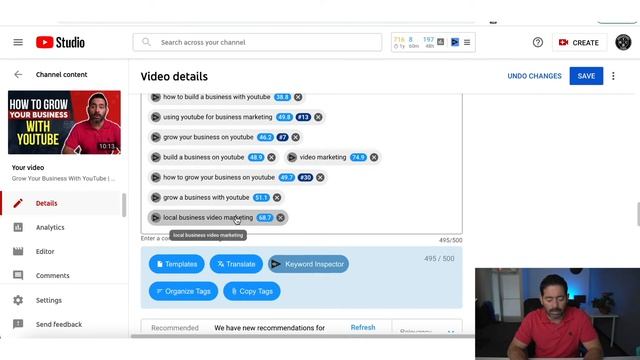Screen dimensions: 640x360
Task: Click the Comments icon
Action: 18,276
